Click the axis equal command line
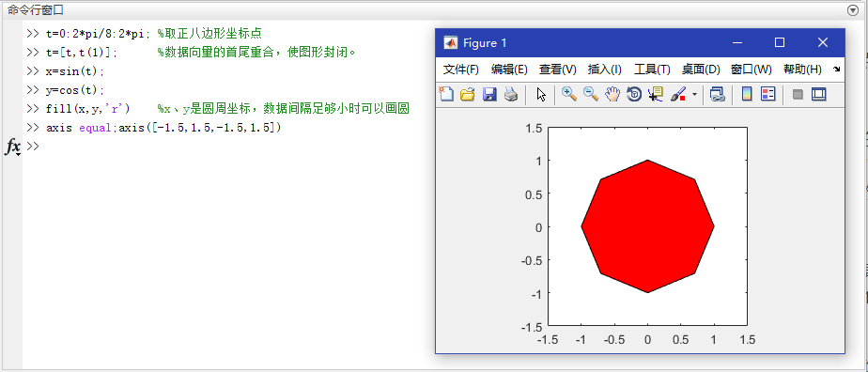This screenshot has width=868, height=372. (163, 128)
